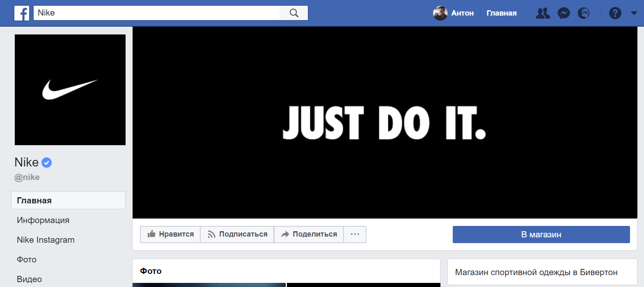Focus the search field containing Nike

pyautogui.click(x=156, y=13)
